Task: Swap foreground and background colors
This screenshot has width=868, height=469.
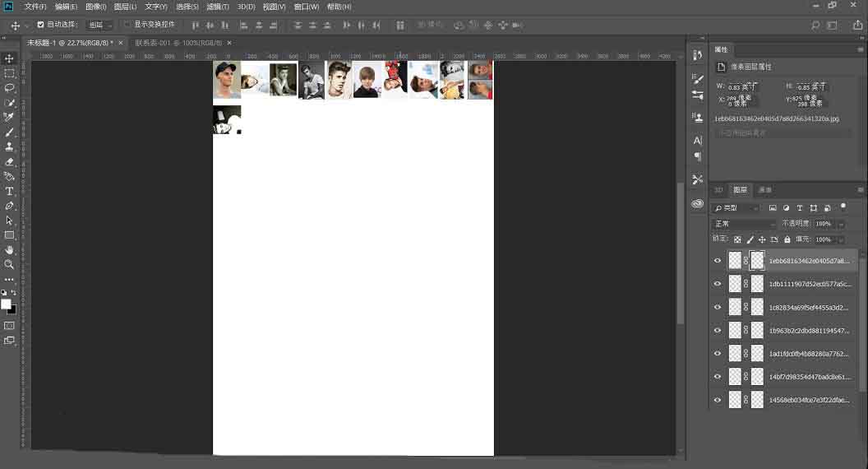Action: coord(13,292)
